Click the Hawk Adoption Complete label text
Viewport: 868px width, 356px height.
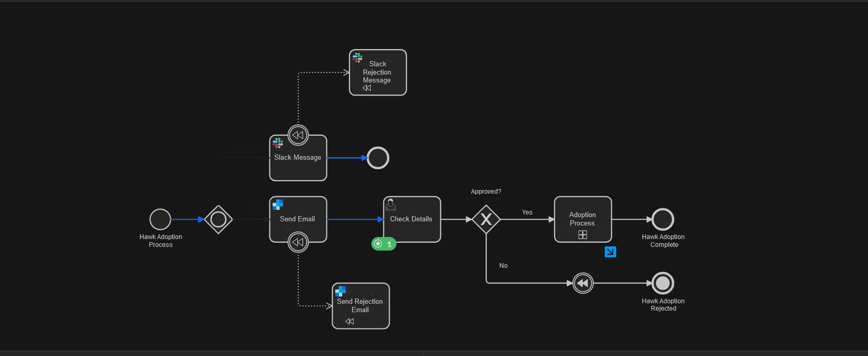point(663,241)
